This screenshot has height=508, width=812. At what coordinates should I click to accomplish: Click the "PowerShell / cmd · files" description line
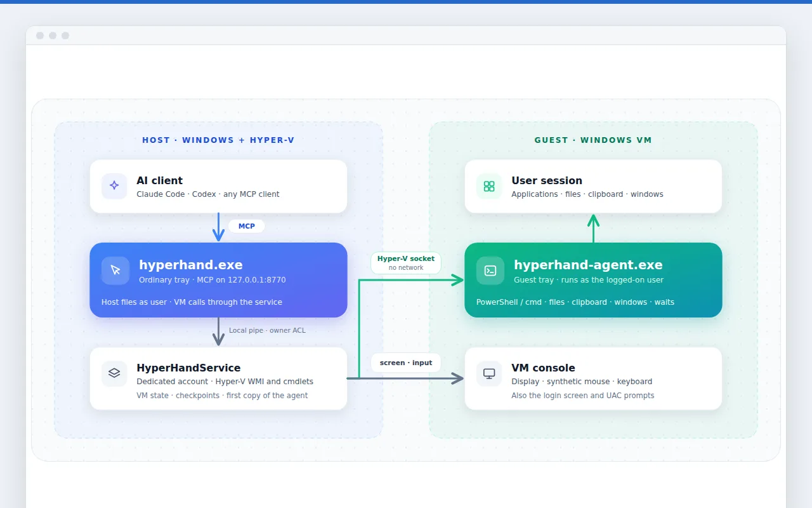click(x=575, y=302)
